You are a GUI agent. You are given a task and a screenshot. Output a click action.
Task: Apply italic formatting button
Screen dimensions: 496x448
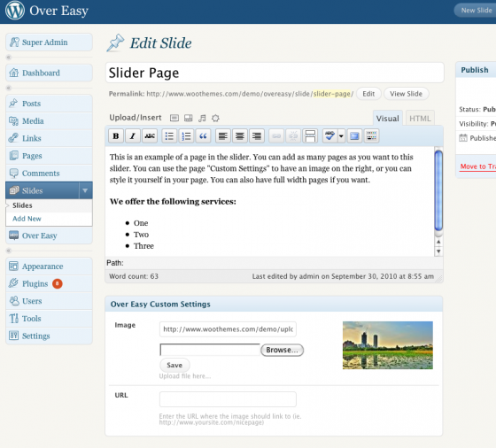[133, 136]
